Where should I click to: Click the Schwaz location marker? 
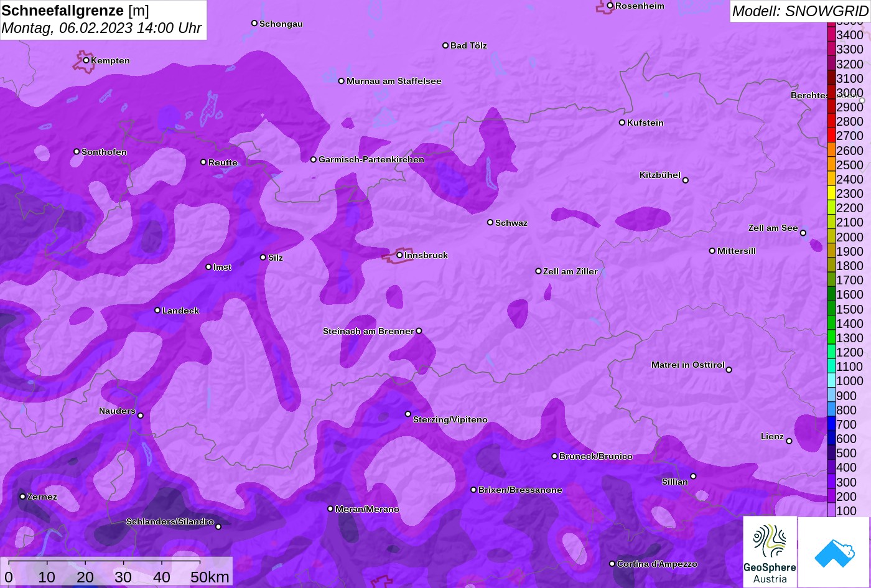[490, 222]
